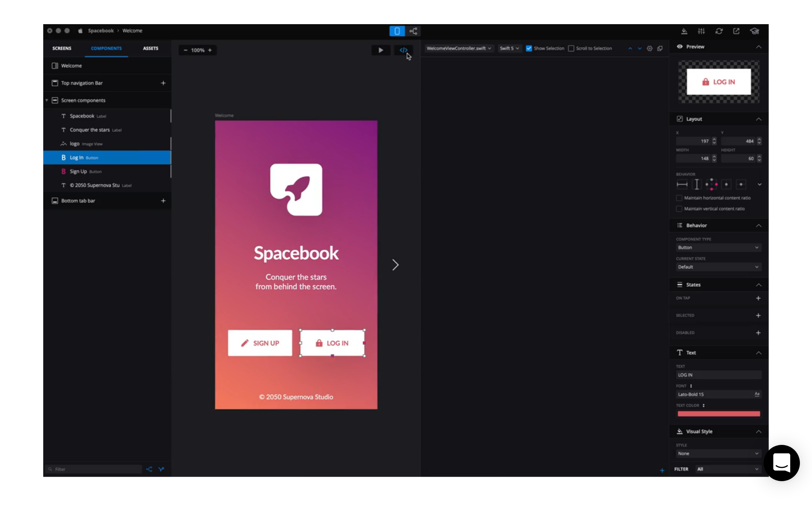
Task: Open the export share icon in top bar
Action: [x=736, y=31]
